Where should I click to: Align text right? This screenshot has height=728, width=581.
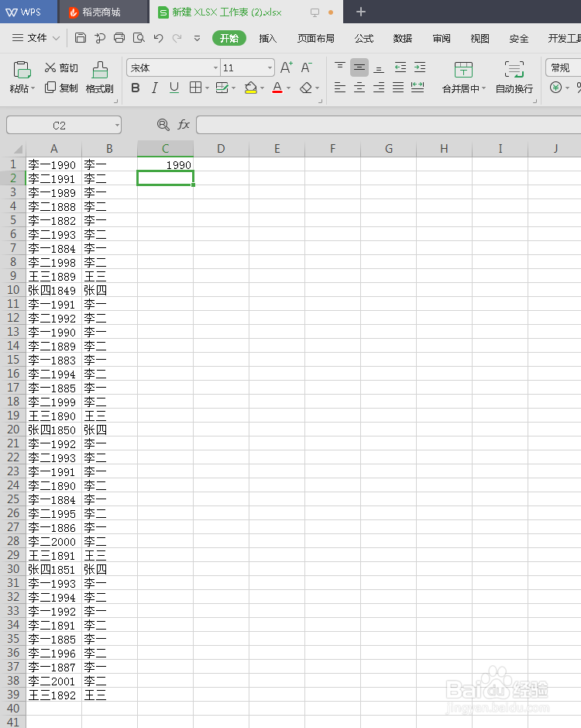pyautogui.click(x=379, y=88)
